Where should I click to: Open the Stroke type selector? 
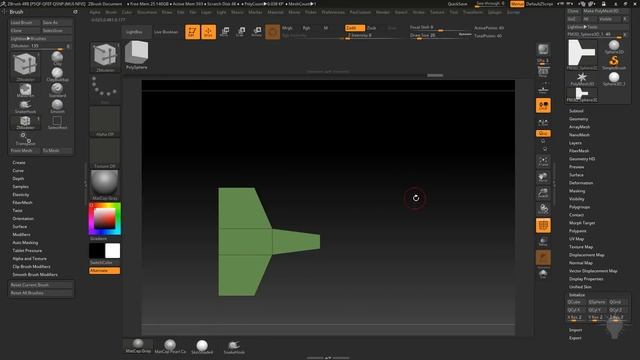click(105, 89)
